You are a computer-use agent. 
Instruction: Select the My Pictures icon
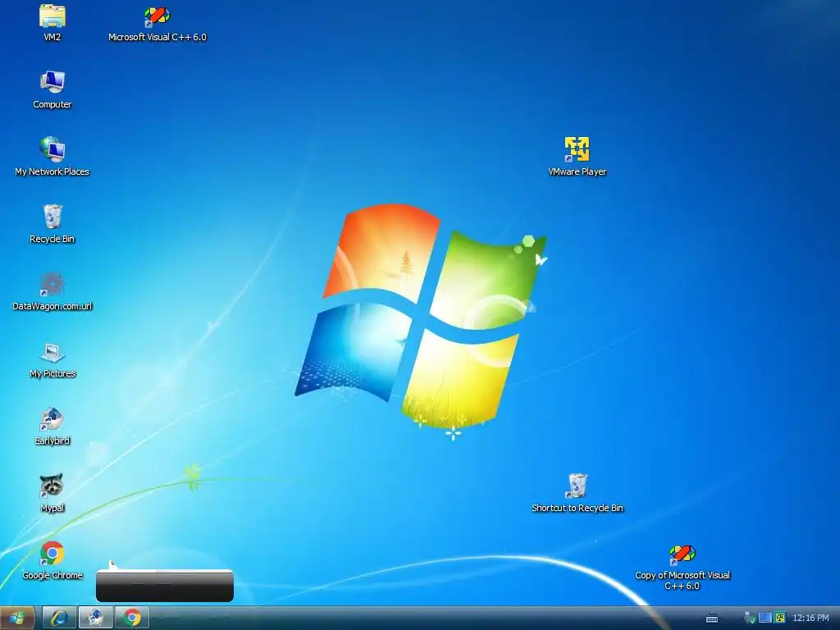pos(52,359)
